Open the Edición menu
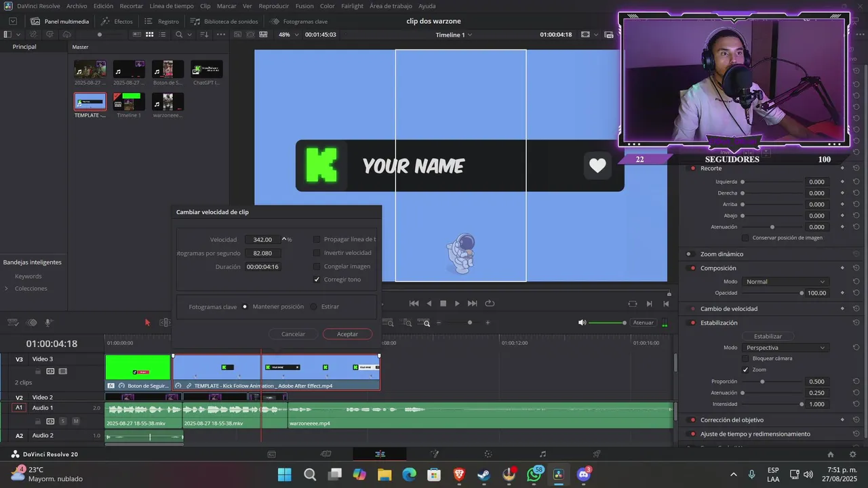The width and height of the screenshot is (868, 488). coord(103,6)
